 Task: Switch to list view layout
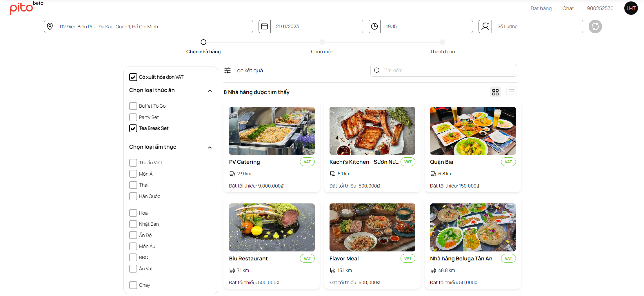click(x=512, y=92)
